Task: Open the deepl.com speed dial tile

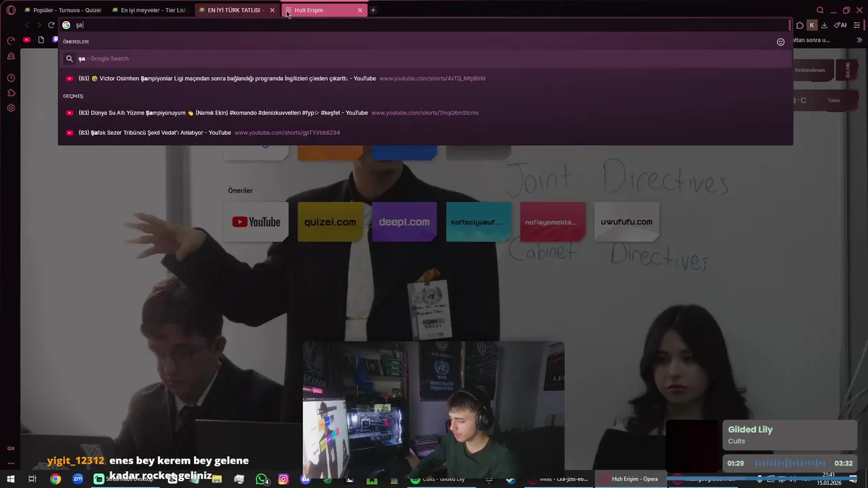Action: pyautogui.click(x=404, y=222)
